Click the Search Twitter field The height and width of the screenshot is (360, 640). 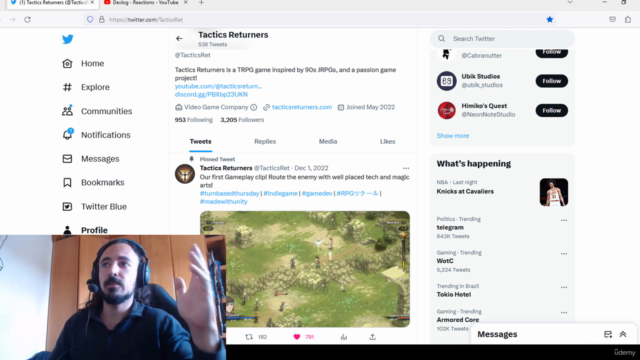pos(502,39)
